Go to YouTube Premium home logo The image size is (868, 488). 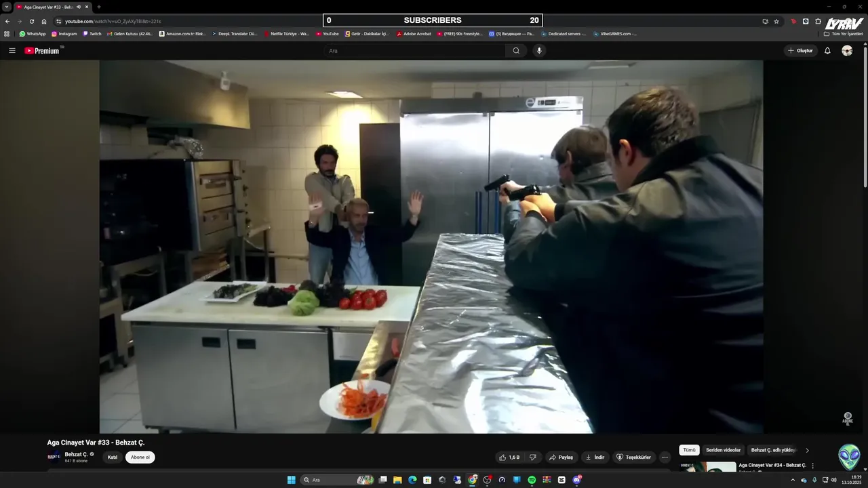tap(42, 51)
